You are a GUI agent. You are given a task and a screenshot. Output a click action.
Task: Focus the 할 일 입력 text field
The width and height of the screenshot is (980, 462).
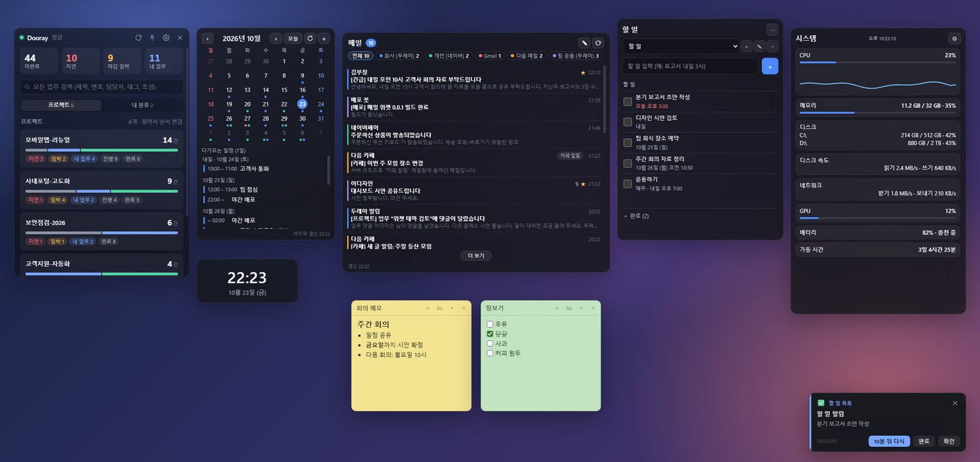coord(690,66)
